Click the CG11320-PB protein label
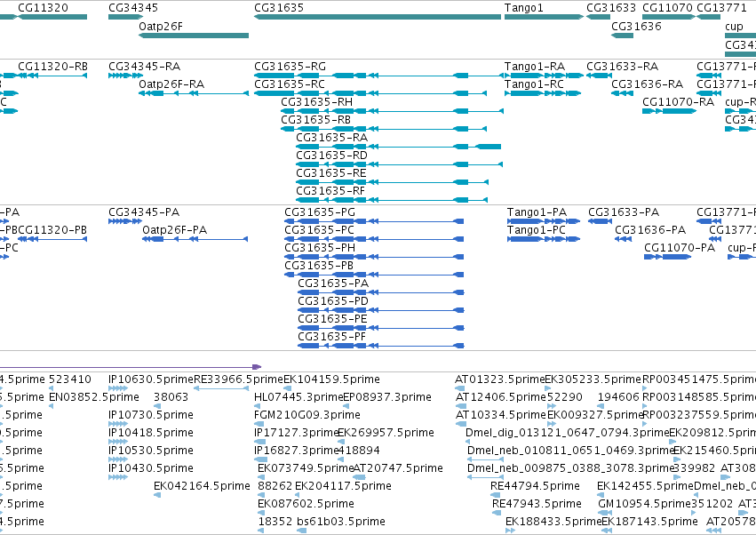Screen dimensions: 756x535 point(52,230)
